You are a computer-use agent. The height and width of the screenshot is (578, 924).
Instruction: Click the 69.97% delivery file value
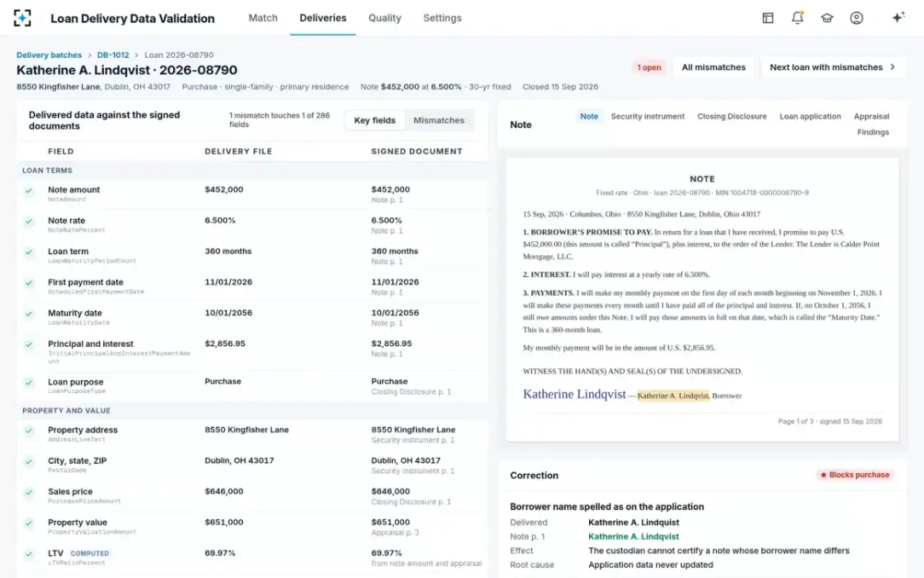pos(220,553)
